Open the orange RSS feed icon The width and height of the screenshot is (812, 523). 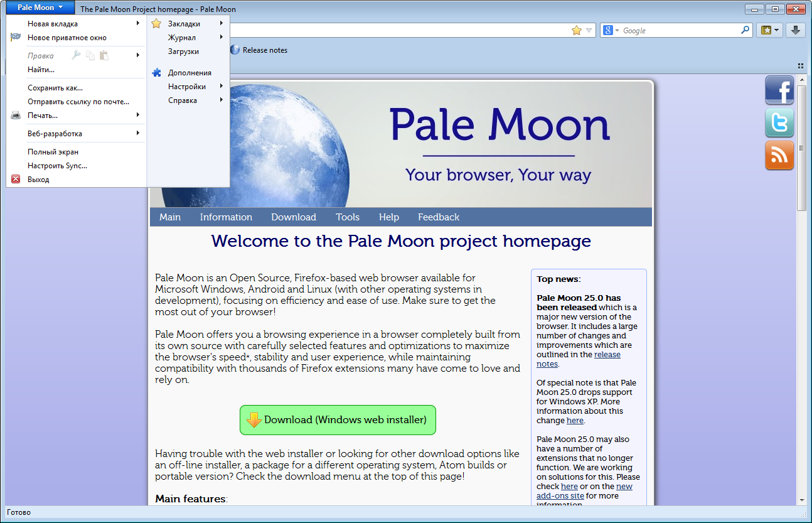(779, 155)
